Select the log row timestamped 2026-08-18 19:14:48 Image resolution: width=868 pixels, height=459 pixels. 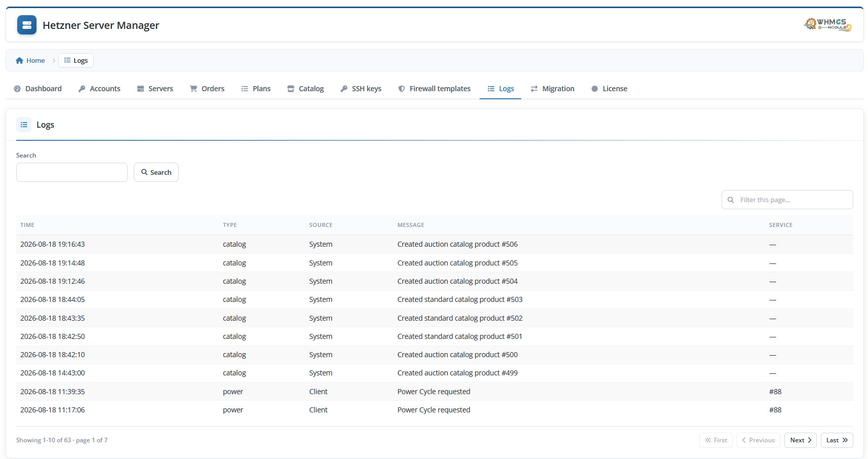435,263
